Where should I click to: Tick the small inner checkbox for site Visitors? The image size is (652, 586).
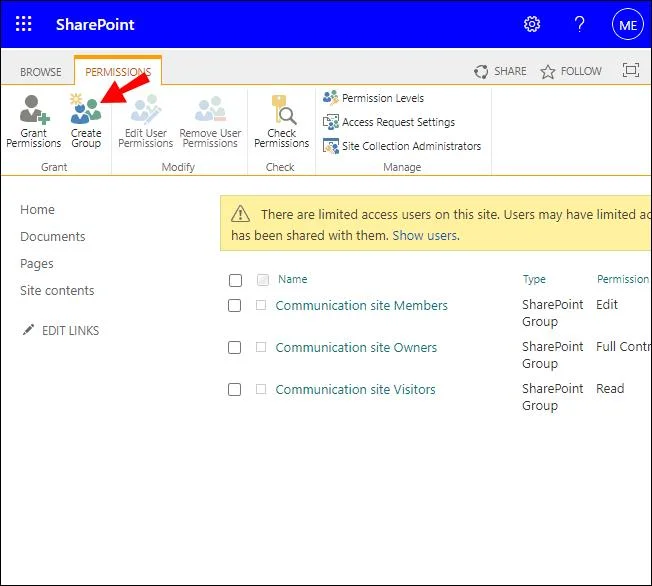[261, 389]
